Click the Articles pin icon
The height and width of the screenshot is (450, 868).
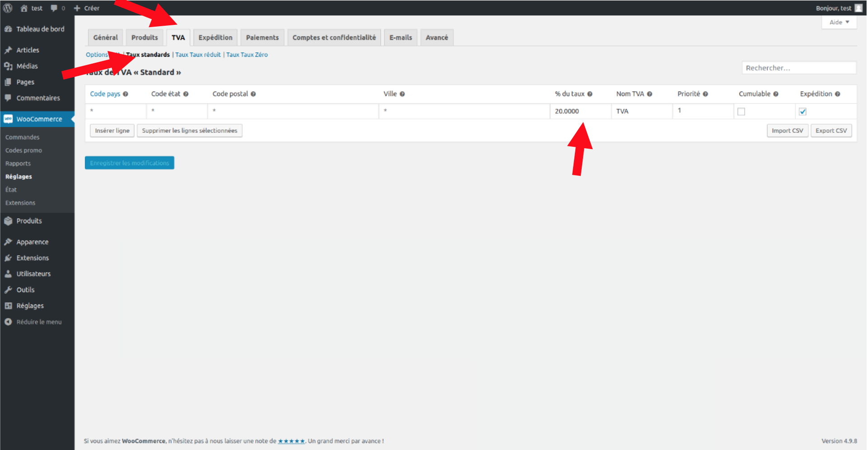coord(8,50)
